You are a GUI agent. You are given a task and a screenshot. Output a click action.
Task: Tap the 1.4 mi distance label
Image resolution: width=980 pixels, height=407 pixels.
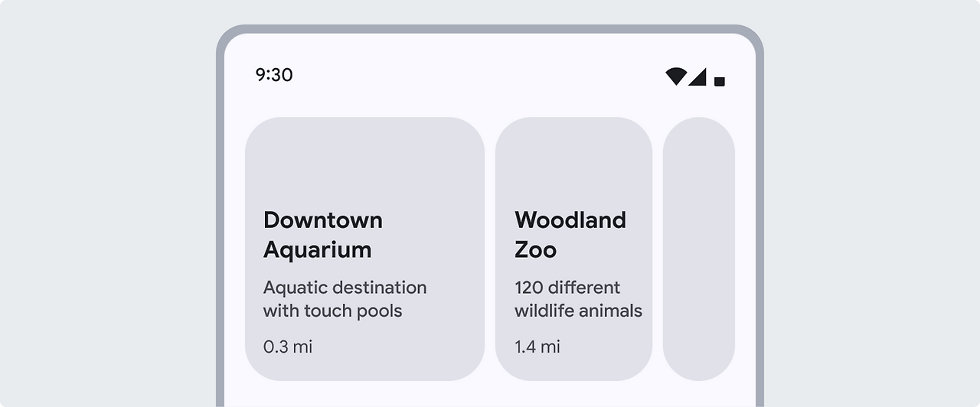(537, 347)
